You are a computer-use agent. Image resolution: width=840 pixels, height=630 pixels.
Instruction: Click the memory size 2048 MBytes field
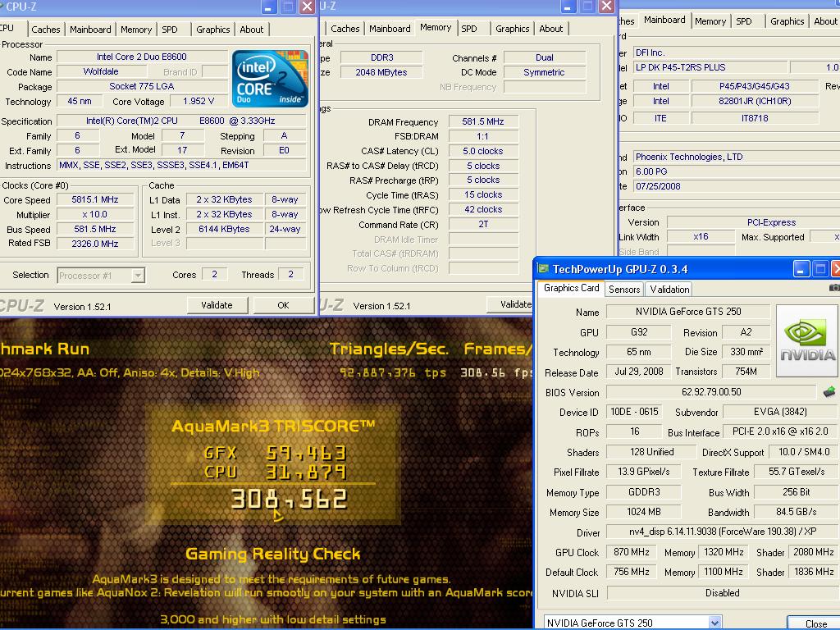[381, 72]
